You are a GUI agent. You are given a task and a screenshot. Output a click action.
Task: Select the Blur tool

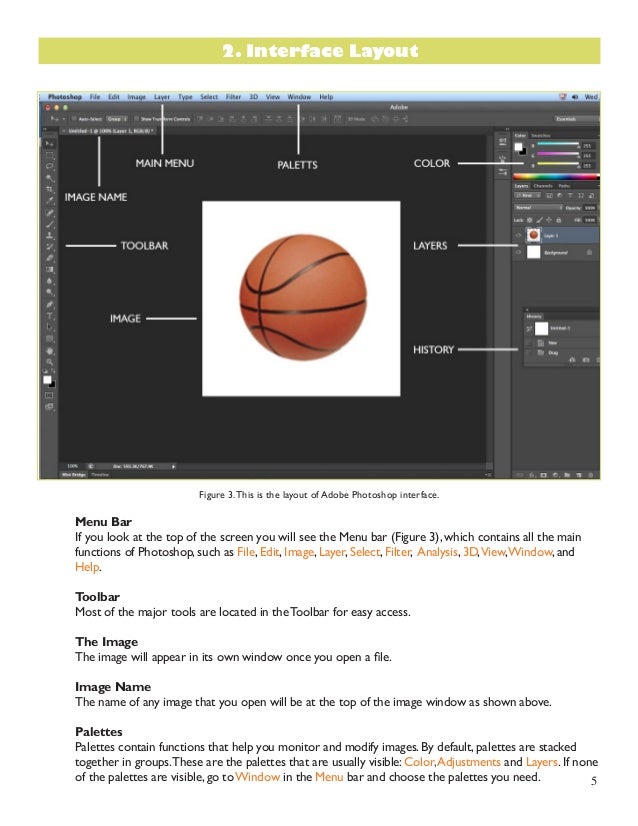(x=49, y=281)
